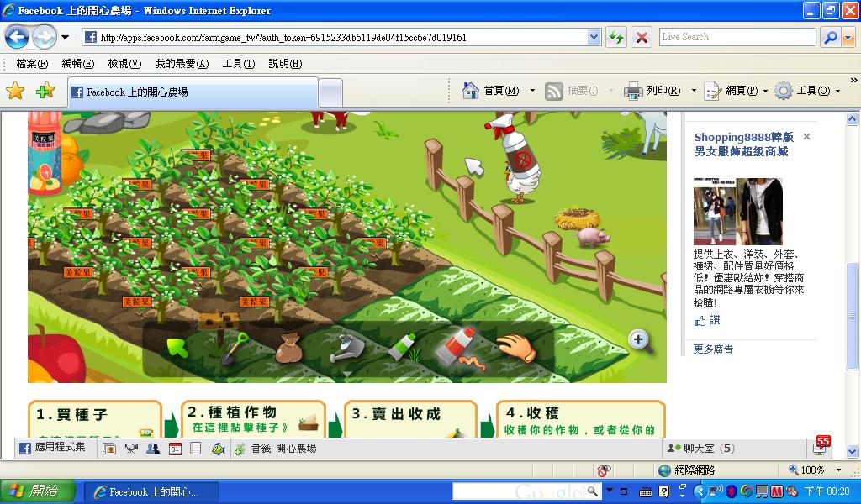Expand the command bar overflow chevron
This screenshot has width=861, height=504.
pyautogui.click(x=854, y=80)
